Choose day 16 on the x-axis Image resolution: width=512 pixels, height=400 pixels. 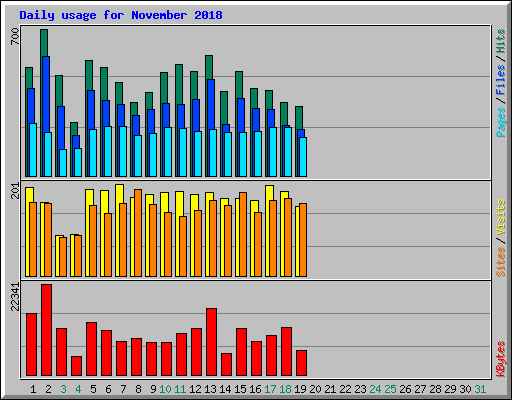255,389
